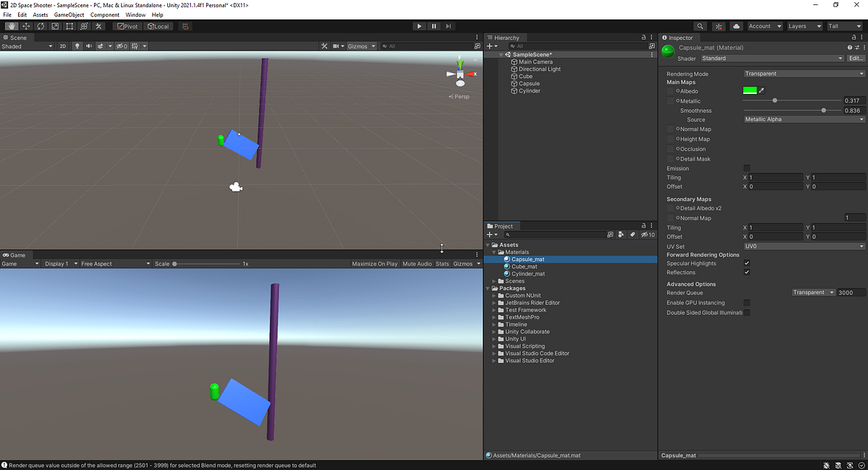Select Cylinder_mat in the Project panel
Screen dimensions: 868x470
click(528, 273)
